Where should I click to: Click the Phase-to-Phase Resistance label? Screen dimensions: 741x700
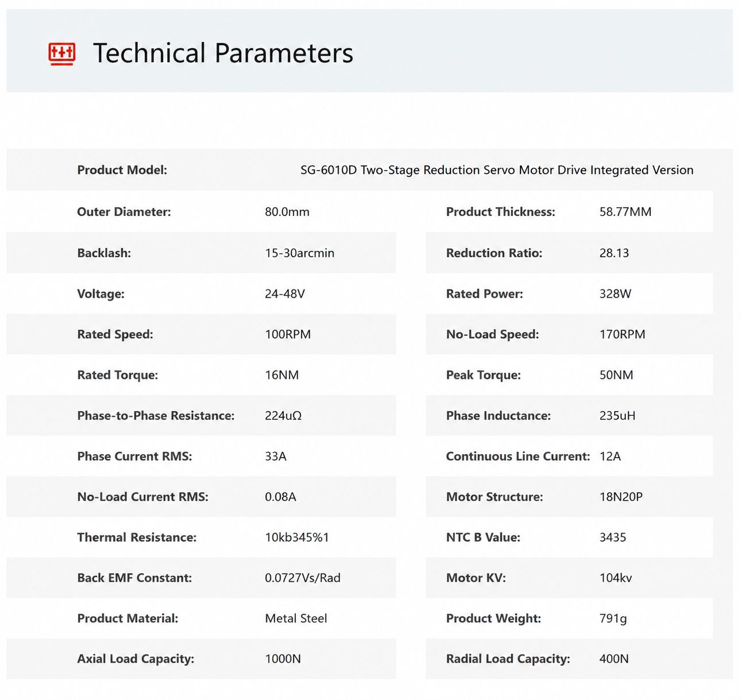pos(156,416)
